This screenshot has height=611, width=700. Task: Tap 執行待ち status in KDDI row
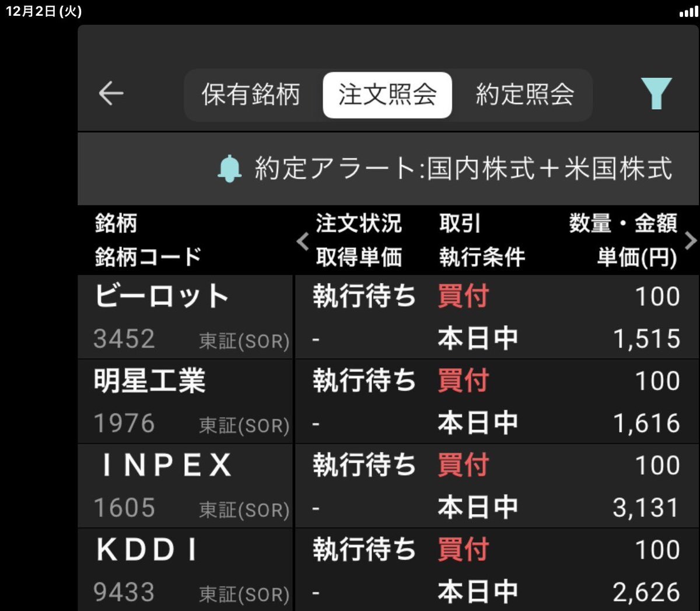(x=364, y=550)
